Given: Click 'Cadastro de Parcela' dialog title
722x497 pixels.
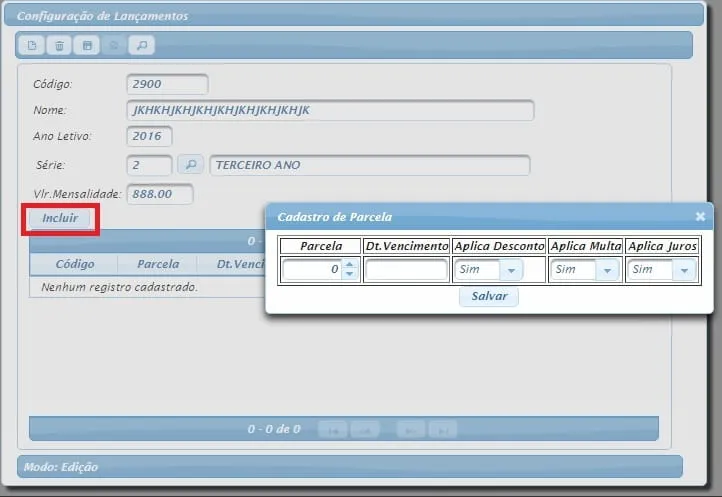Looking at the screenshot, I should pyautogui.click(x=334, y=217).
